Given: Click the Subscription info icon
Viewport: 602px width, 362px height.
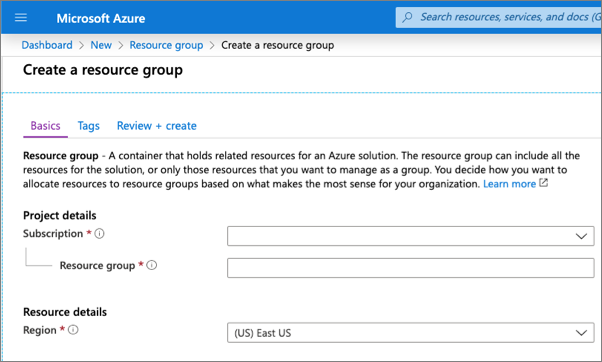Looking at the screenshot, I should click(99, 233).
